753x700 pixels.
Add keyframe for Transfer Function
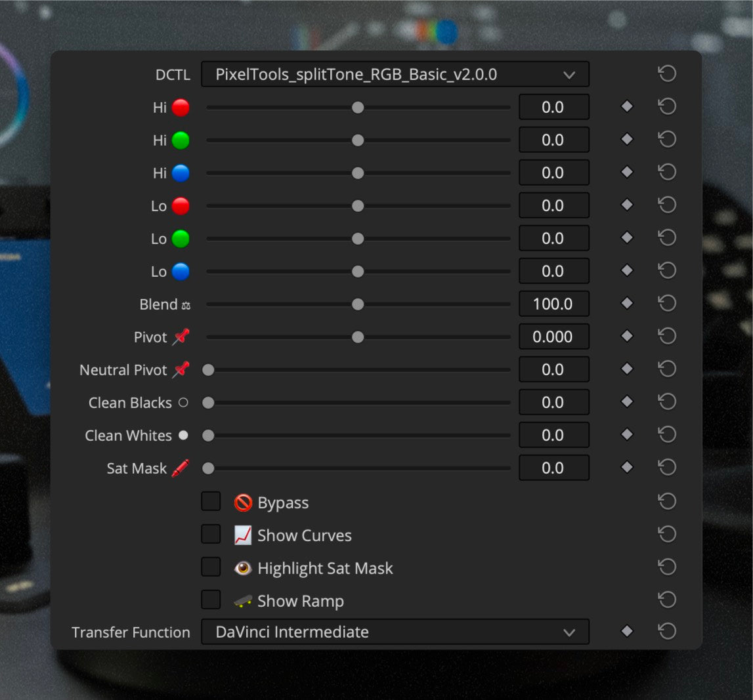(x=627, y=631)
